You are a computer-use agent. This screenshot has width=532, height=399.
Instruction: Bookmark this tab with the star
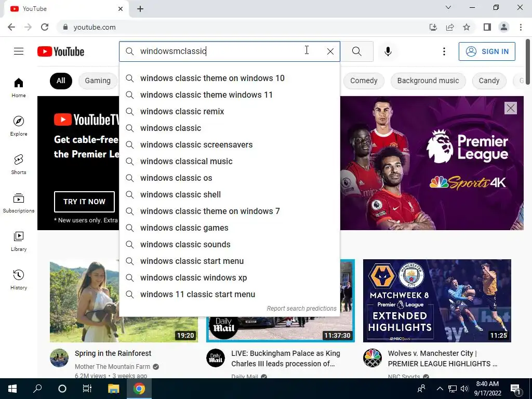tap(467, 27)
